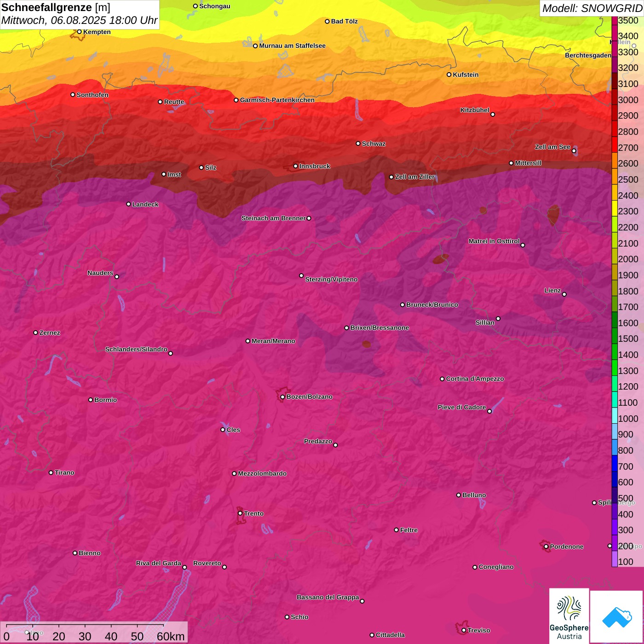Click the Imst label
Viewport: 644px width, 644px height.
(174, 174)
